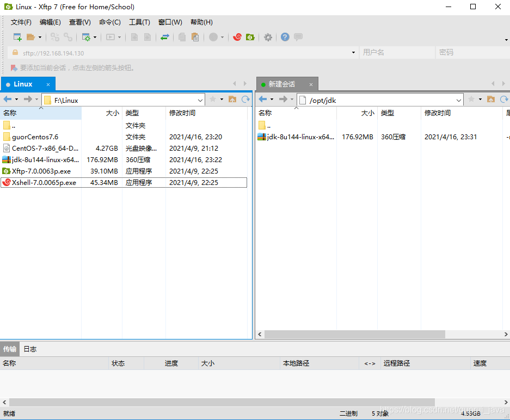Click the favorites star in local pane

pos(213,99)
